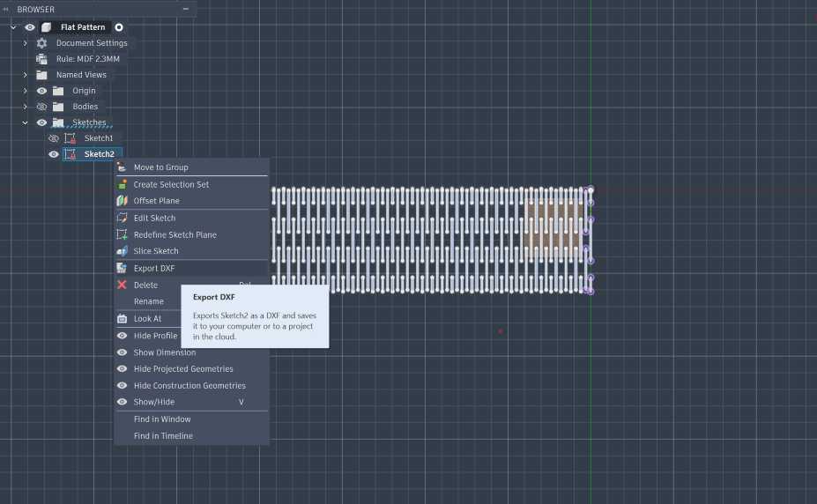Toggle visibility of Flat Pattern
The height and width of the screenshot is (504, 817).
(30, 27)
